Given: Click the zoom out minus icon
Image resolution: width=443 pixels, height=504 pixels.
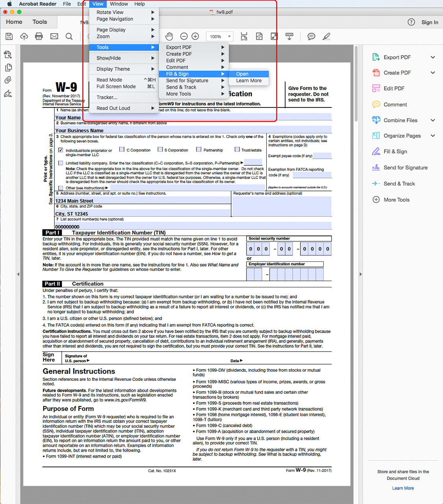Looking at the screenshot, I should tap(184, 37).
